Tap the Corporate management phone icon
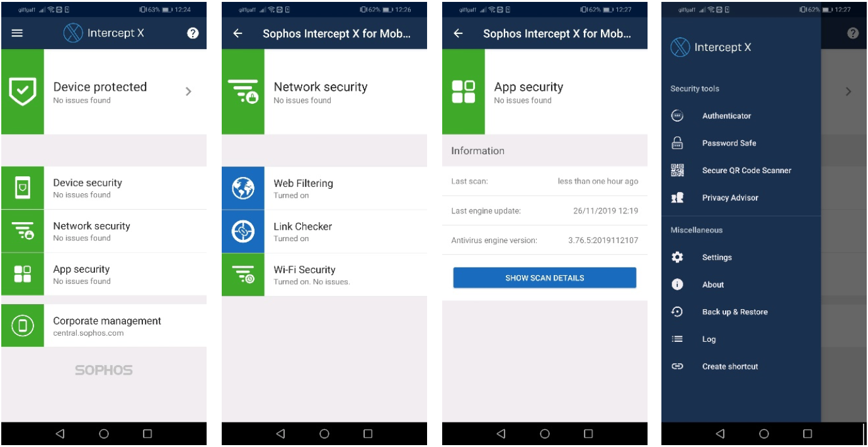This screenshot has height=447, width=868. pos(23,325)
